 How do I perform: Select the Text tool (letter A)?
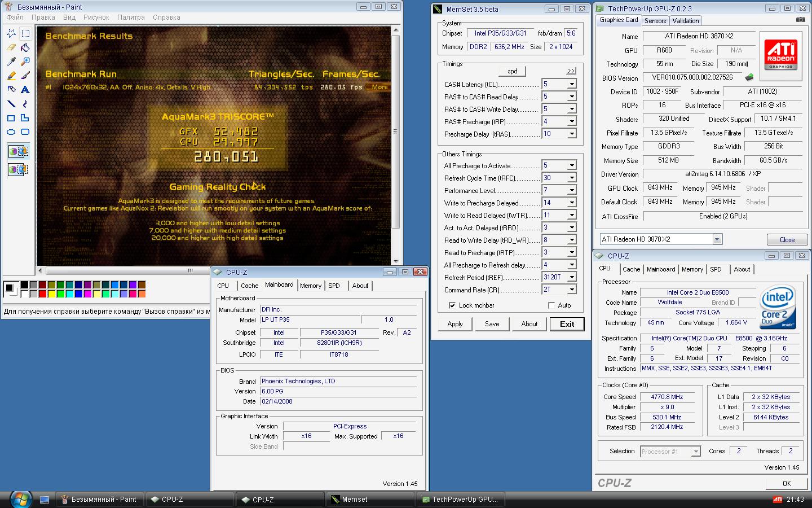[x=25, y=90]
